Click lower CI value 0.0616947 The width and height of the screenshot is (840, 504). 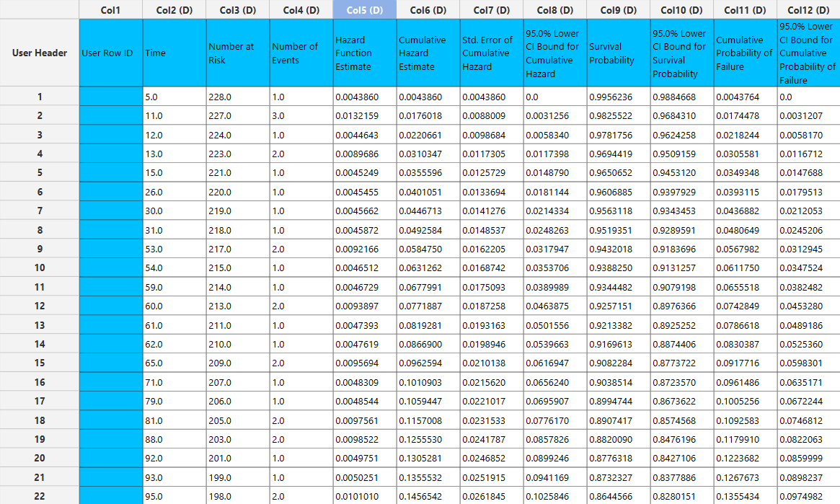coord(555,363)
